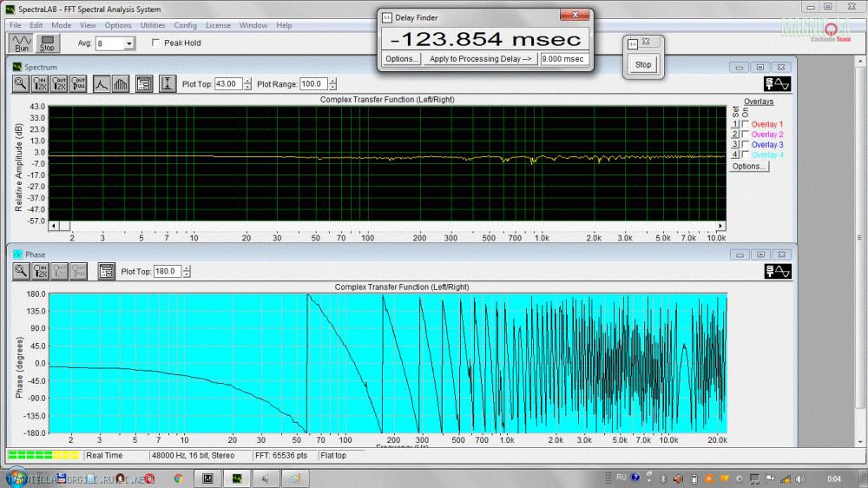Click Phase Zoom In 2X icon
This screenshot has height=488, width=868.
(40, 271)
